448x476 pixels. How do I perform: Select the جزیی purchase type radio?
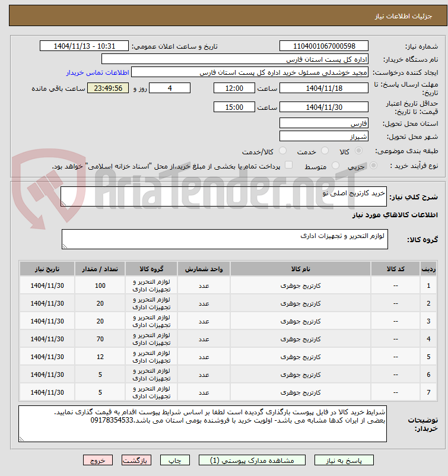373,166
